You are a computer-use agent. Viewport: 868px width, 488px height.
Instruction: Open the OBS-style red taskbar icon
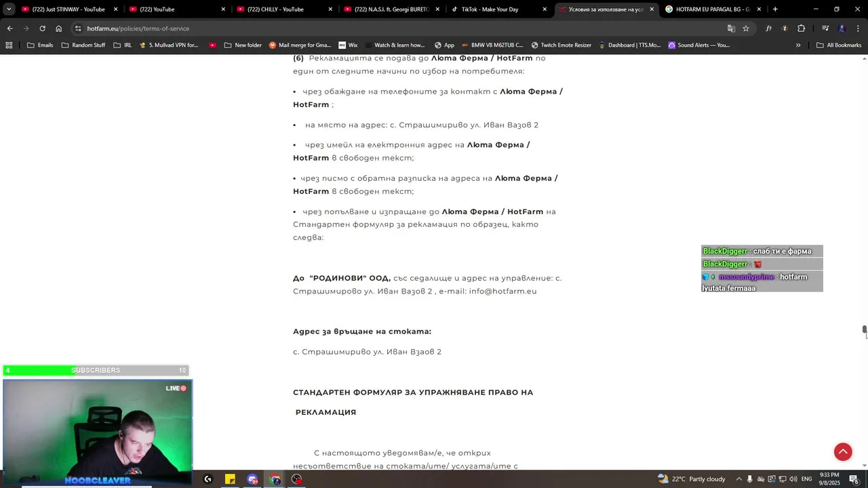point(297,479)
